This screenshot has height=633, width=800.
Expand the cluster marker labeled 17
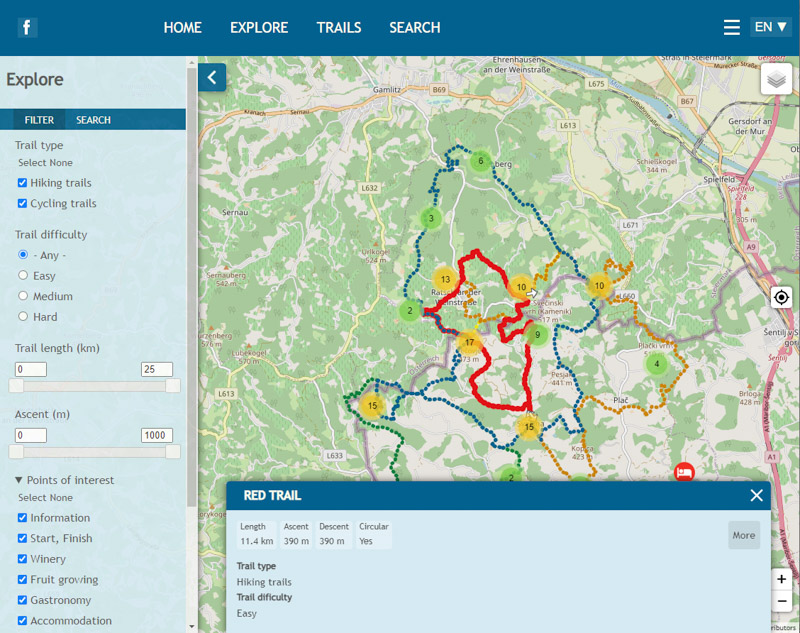(469, 343)
